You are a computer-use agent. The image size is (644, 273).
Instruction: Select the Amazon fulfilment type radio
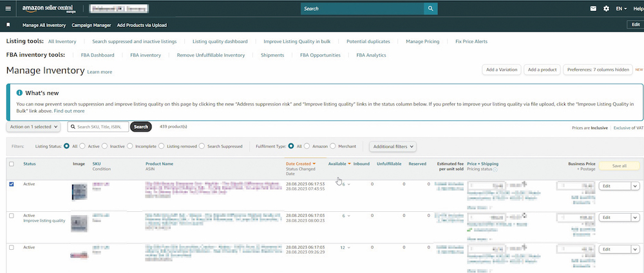(x=307, y=146)
